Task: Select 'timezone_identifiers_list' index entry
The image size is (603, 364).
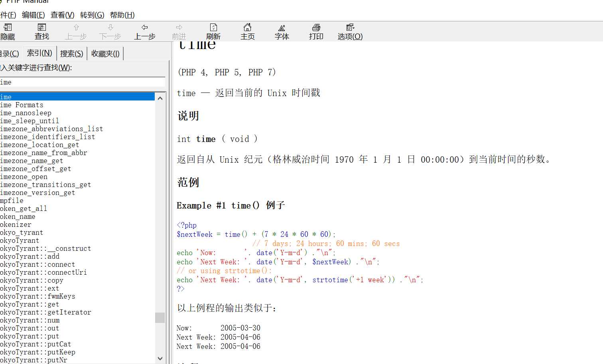Action: pos(47,137)
